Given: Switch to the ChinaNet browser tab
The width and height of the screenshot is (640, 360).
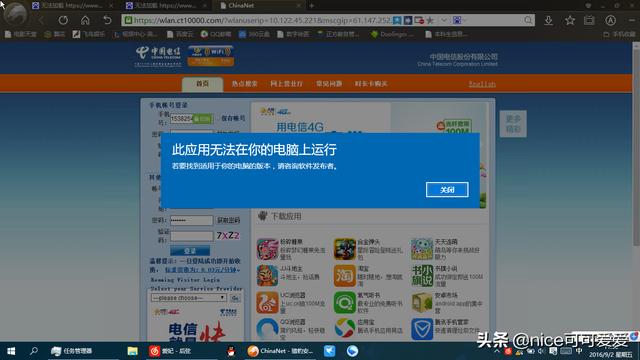Looking at the screenshot, I should (261, 5).
